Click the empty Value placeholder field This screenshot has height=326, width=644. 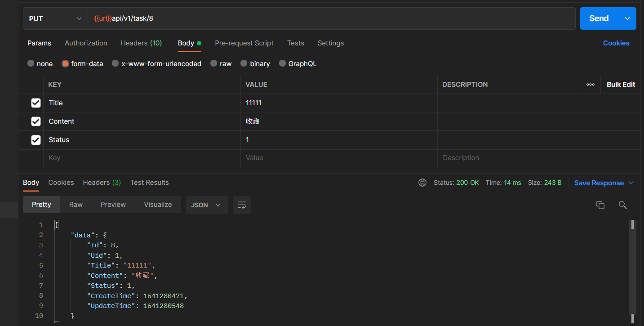[339, 158]
